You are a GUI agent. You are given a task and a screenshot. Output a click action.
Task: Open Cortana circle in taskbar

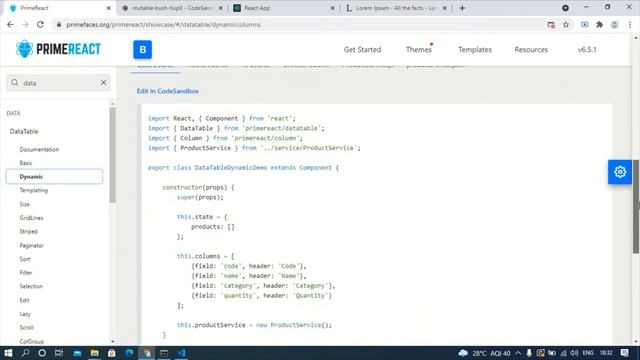point(42,353)
